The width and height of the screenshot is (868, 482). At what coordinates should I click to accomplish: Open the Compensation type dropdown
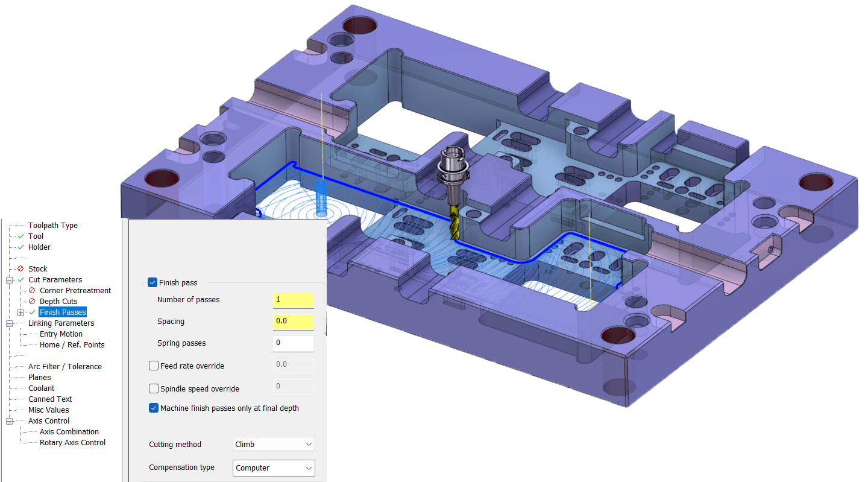pos(274,468)
